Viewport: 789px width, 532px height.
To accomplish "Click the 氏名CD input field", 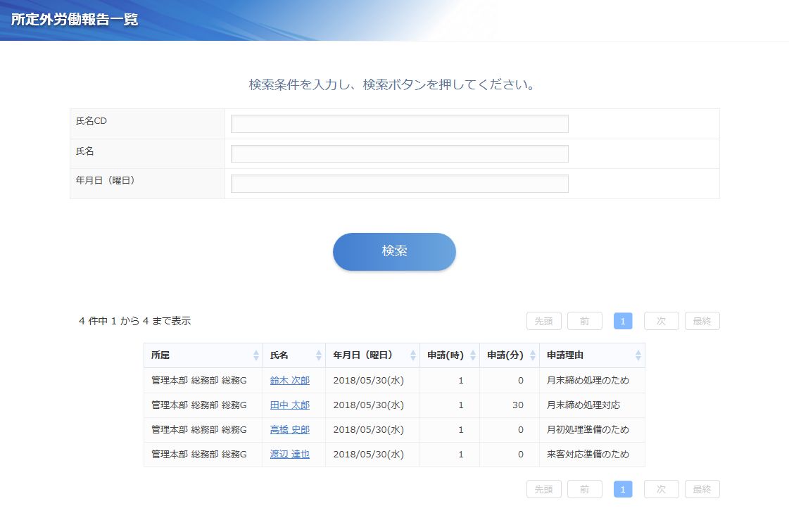I will tap(399, 124).
